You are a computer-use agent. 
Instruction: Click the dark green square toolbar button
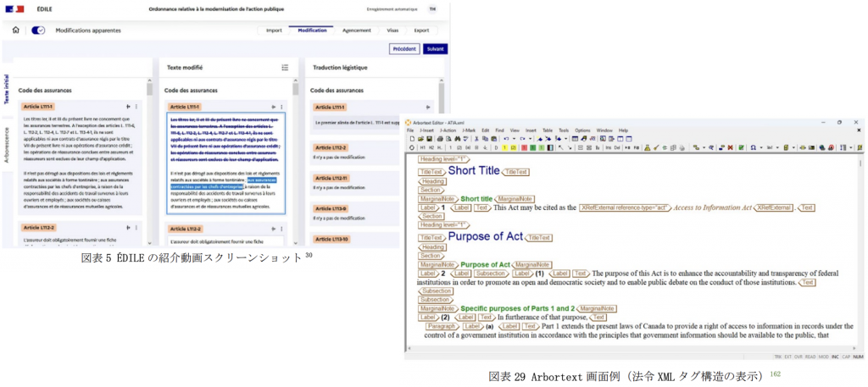[532, 147]
